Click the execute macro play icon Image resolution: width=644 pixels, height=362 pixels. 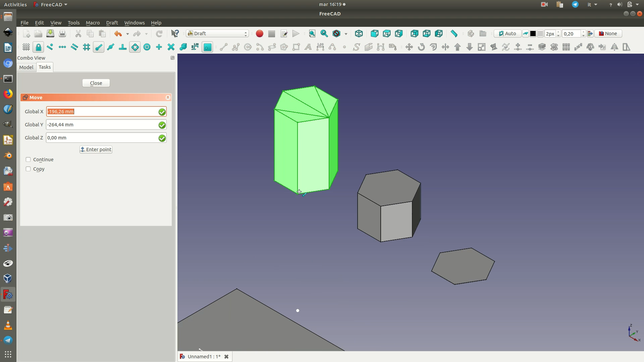pos(296,34)
